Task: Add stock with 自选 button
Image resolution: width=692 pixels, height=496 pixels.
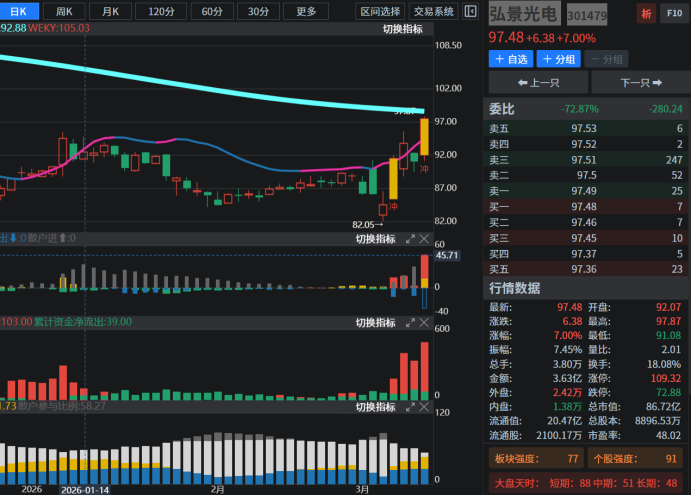Action: pyautogui.click(x=511, y=59)
